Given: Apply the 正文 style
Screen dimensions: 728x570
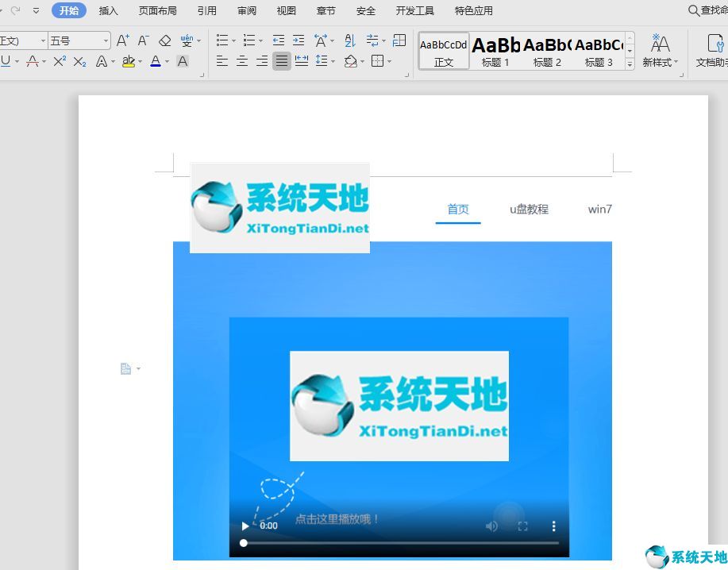Looking at the screenshot, I should tap(444, 51).
